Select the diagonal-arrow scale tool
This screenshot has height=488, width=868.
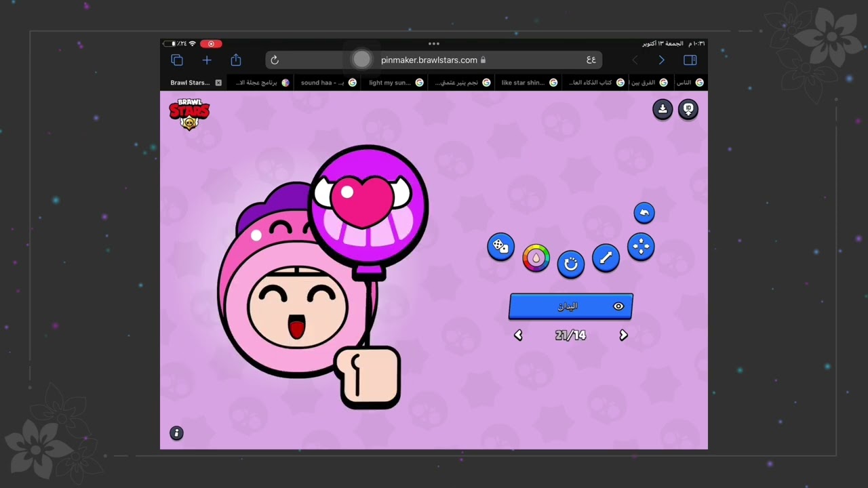606,258
